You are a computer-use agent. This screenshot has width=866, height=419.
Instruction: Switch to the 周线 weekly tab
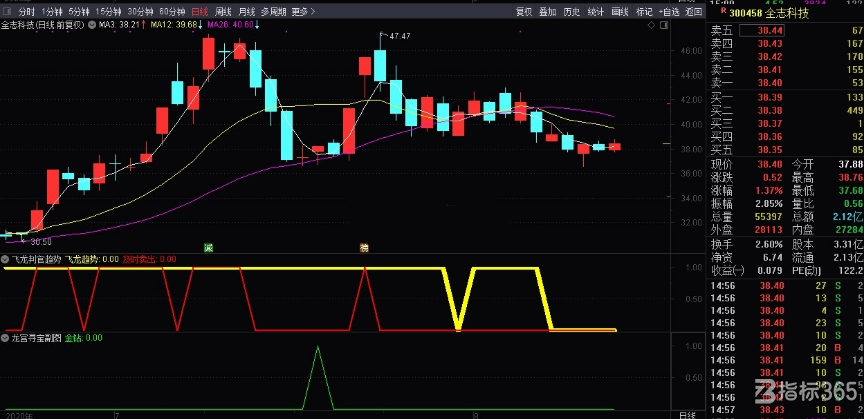pos(223,12)
